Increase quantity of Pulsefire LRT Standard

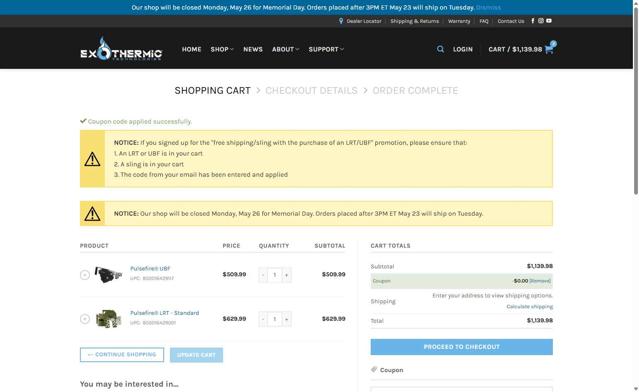pos(286,319)
